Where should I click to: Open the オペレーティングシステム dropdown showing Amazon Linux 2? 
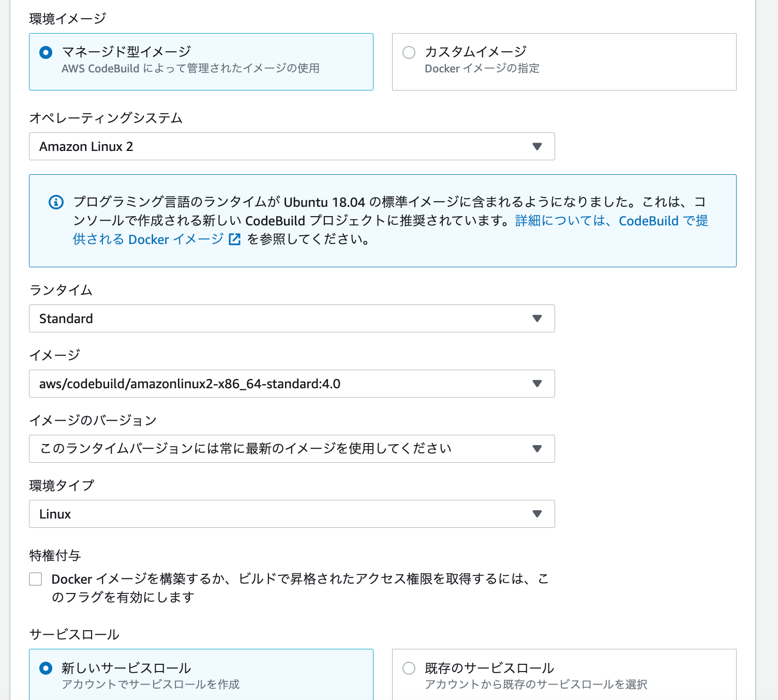(x=292, y=146)
